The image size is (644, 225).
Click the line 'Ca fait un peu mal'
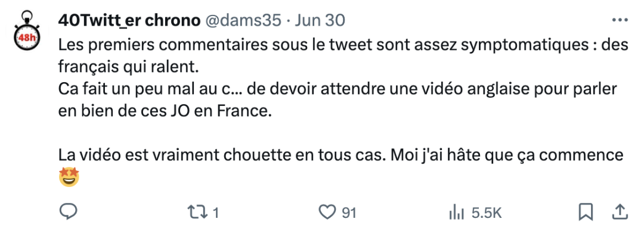[x=339, y=89]
